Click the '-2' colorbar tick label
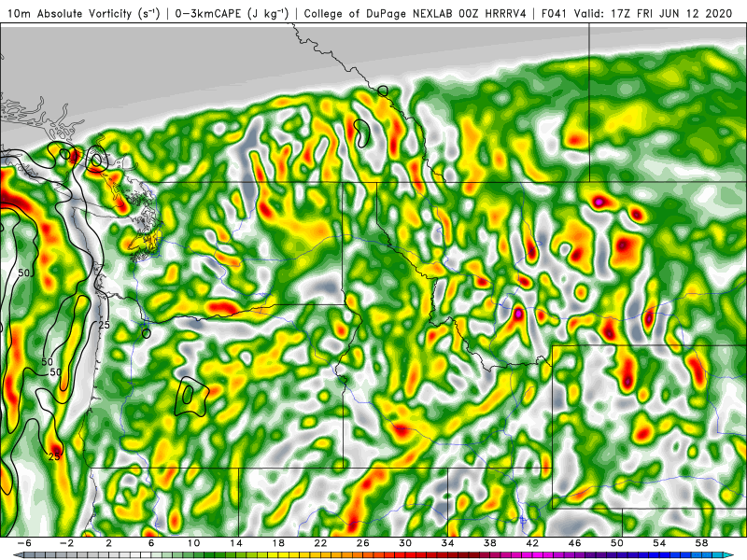Screen dimensions: 747x560 (66, 543)
